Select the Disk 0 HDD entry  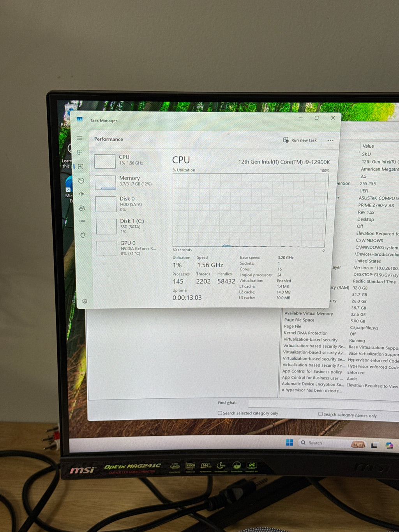click(x=127, y=204)
